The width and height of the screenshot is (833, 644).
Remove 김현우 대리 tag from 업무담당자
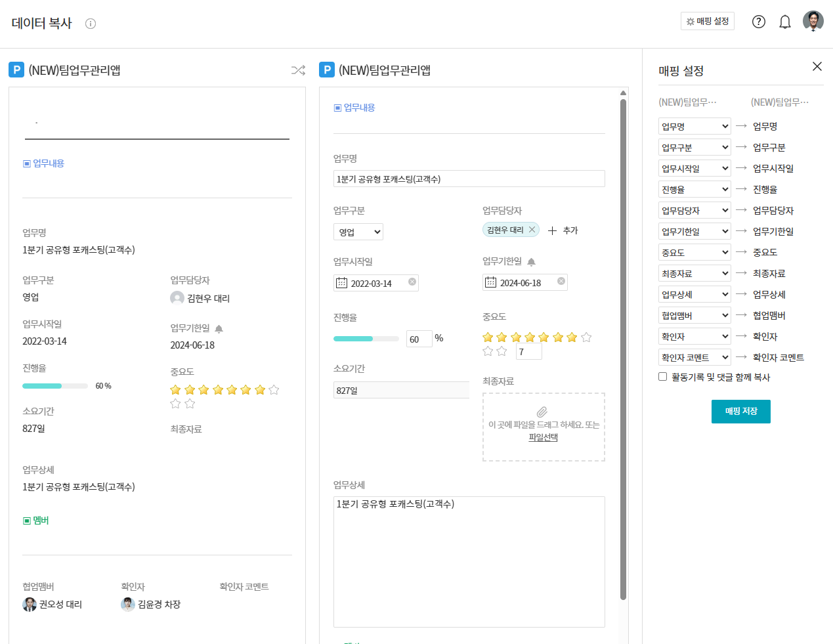(x=532, y=230)
